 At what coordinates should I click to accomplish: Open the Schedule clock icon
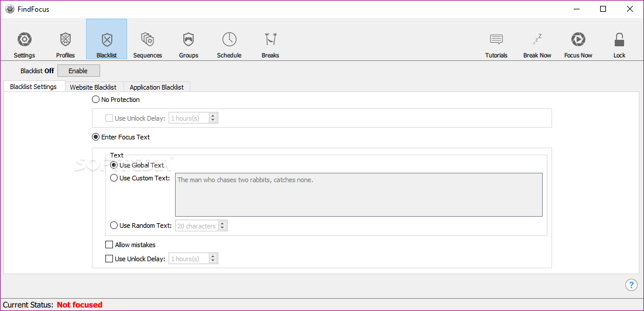(229, 39)
